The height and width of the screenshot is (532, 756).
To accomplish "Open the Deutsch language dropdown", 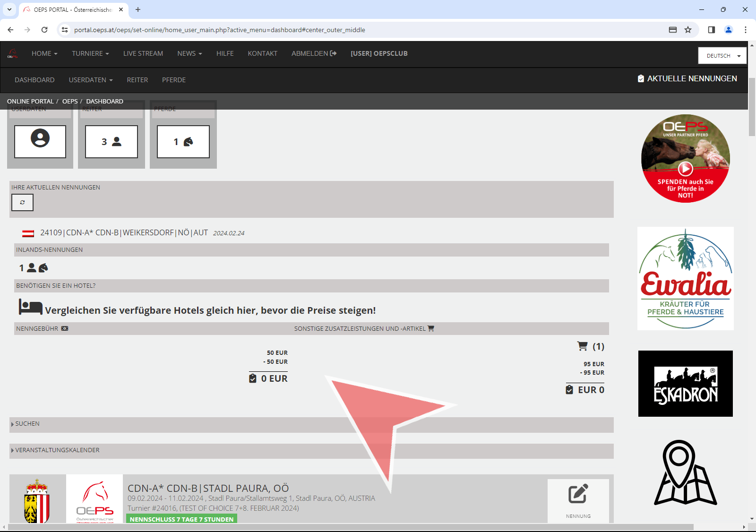I will (x=722, y=56).
